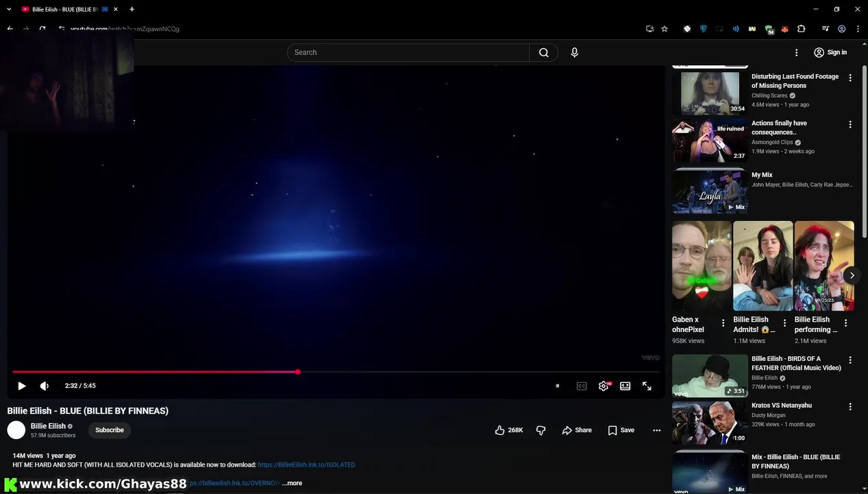The height and width of the screenshot is (494, 868).
Task: Open options for Gaben x ohnePixel short
Action: [x=723, y=323]
